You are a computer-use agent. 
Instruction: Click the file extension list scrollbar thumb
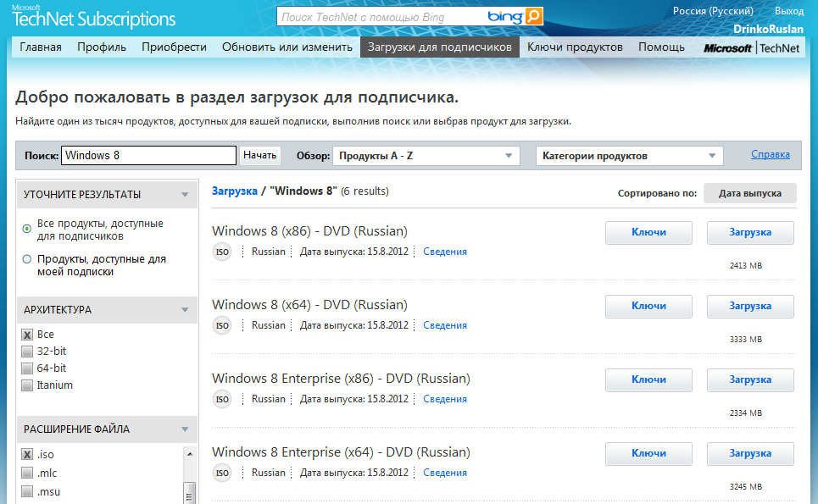coord(190,493)
